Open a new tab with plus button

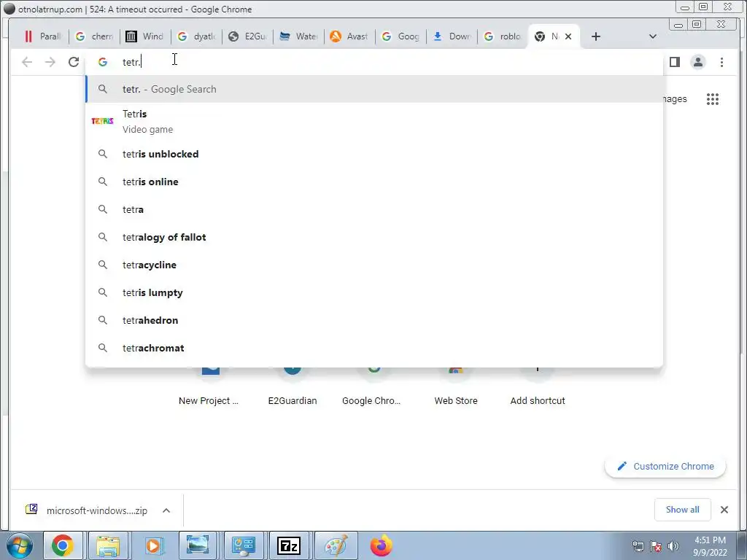click(596, 36)
